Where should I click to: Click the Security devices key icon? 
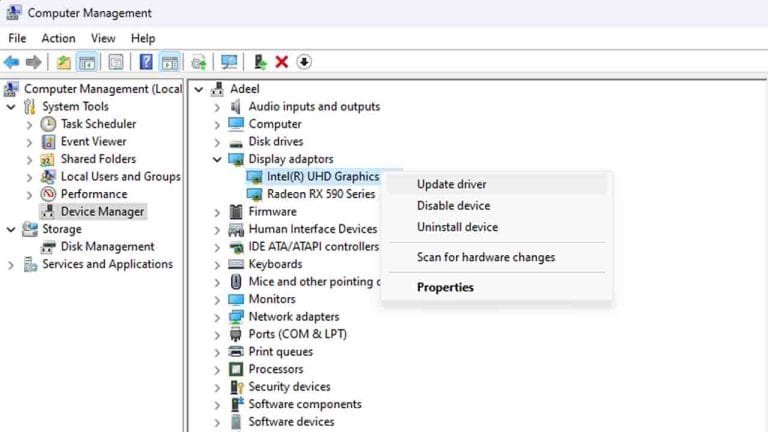237,387
